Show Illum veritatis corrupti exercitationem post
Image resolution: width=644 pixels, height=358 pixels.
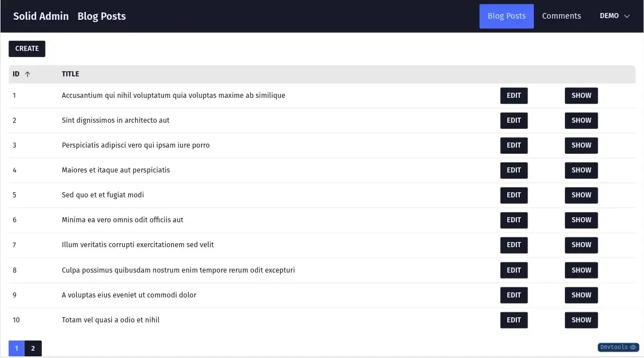581,245
